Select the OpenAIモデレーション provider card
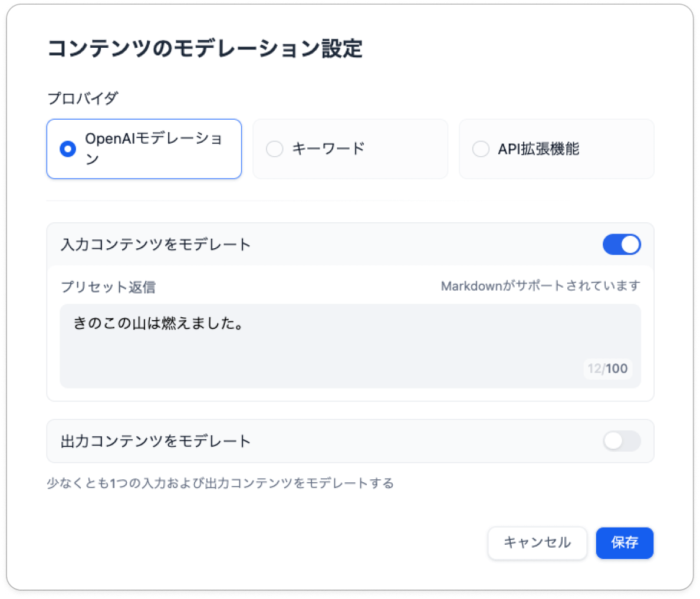This screenshot has height=599, width=700. click(x=144, y=149)
